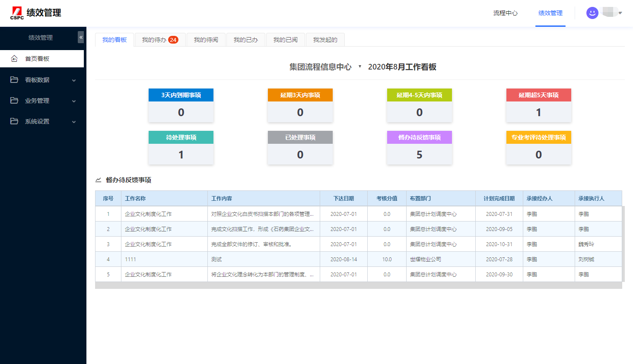Select 首页看板 in the sidebar

tap(42, 59)
